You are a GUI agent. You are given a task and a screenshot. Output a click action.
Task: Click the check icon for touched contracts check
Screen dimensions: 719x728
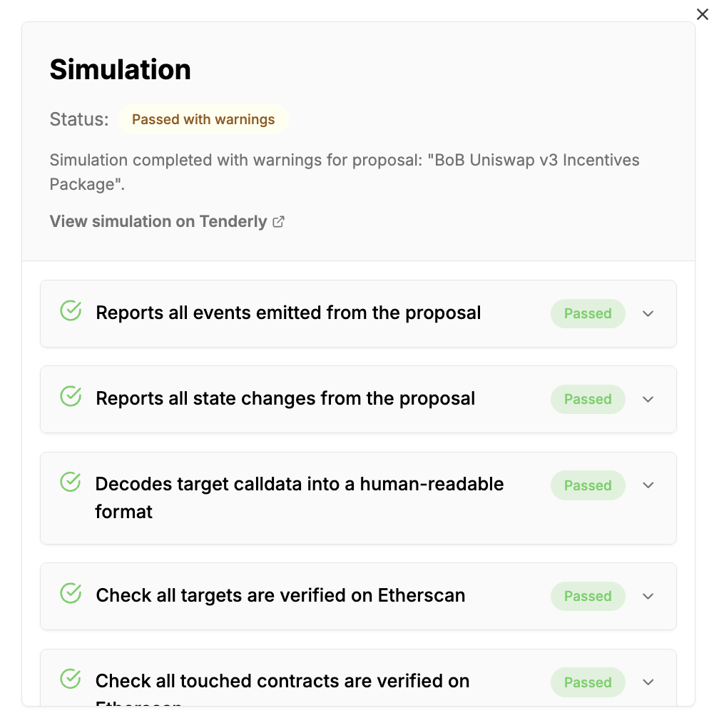tap(70, 679)
